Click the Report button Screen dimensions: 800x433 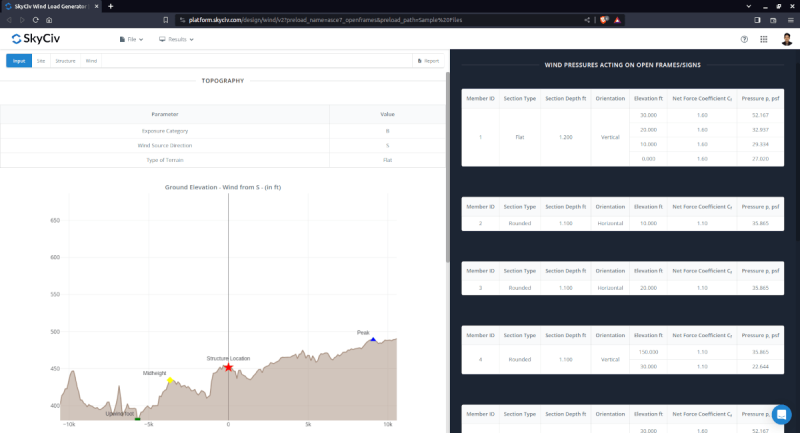[x=428, y=61]
